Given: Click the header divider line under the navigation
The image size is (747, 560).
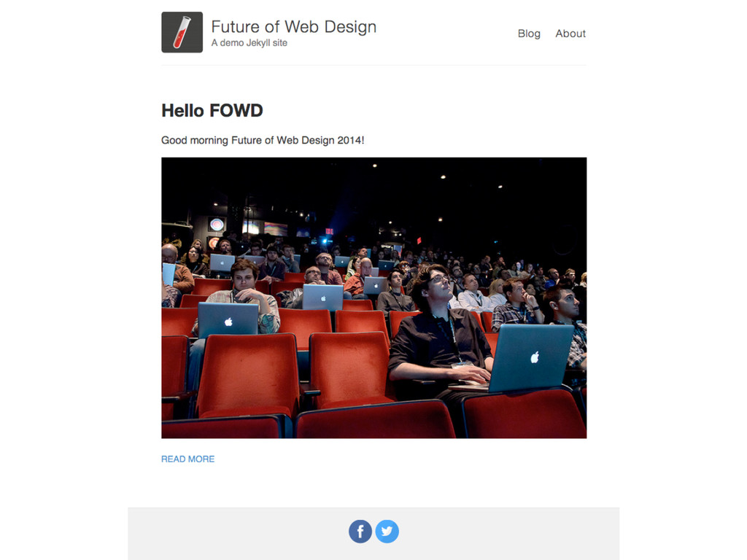Looking at the screenshot, I should click(374, 65).
